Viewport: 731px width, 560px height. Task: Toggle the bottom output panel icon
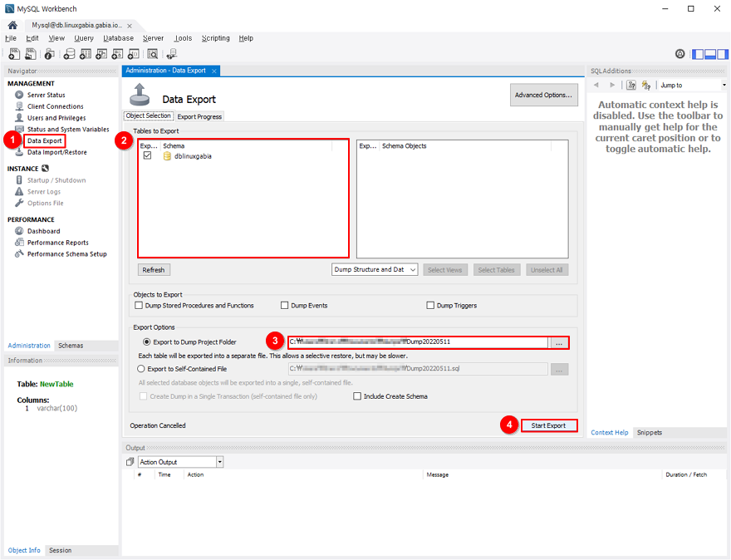710,54
